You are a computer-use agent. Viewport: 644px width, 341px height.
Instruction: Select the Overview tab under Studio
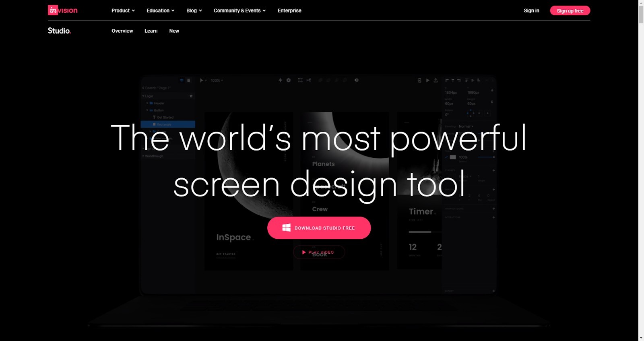[122, 31]
